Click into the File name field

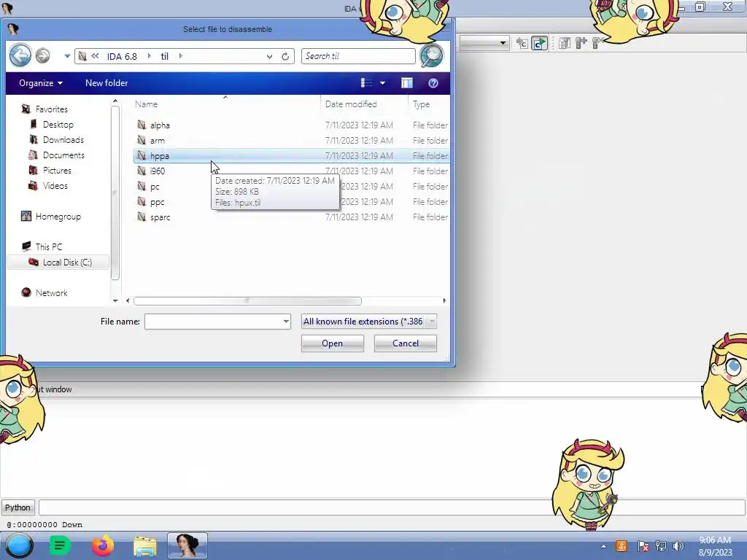(x=214, y=322)
